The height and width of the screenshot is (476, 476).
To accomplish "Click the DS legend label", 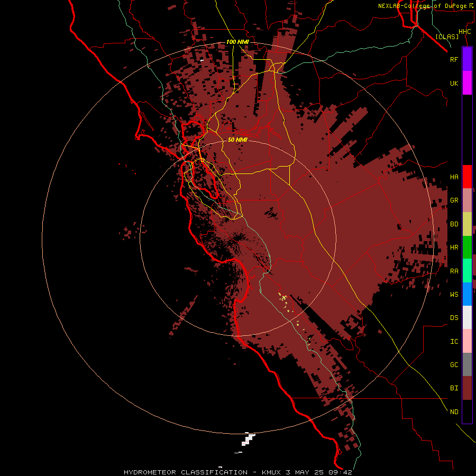I will [454, 317].
